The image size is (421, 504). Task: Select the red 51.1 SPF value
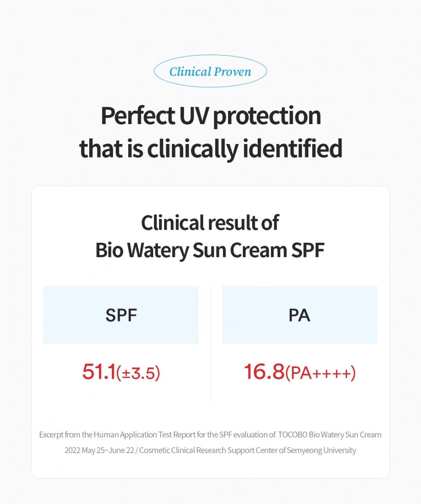[99, 372]
